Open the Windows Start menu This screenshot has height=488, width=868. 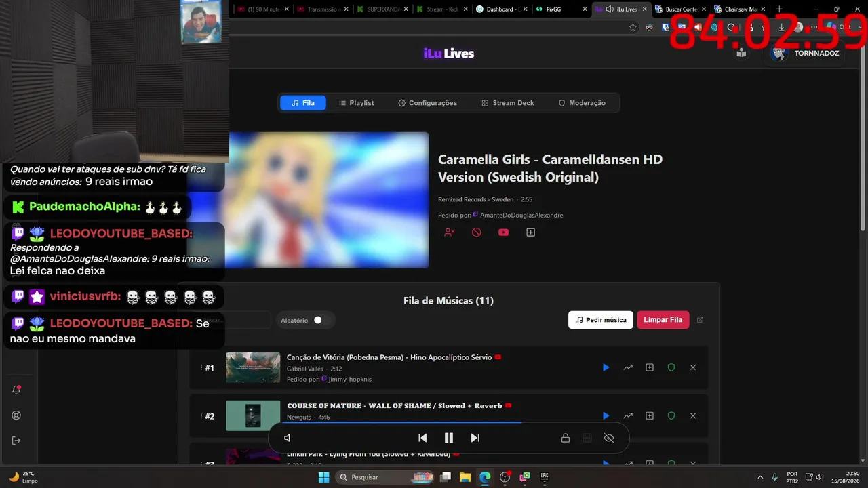(x=323, y=477)
